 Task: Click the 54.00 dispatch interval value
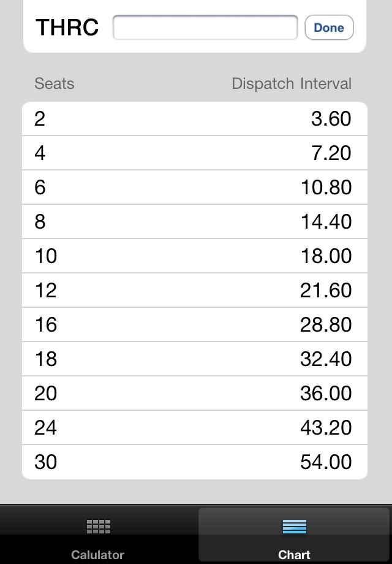tap(326, 462)
